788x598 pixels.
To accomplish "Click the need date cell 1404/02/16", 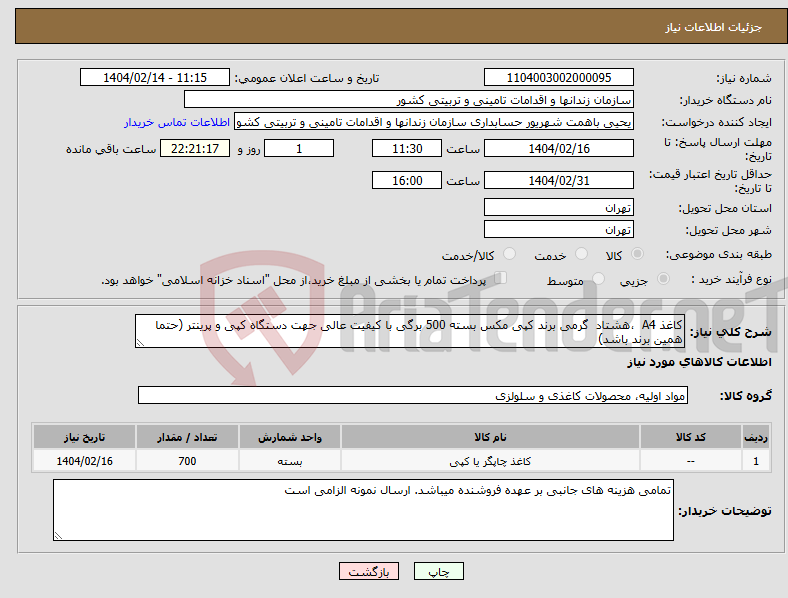I will pos(84,461).
